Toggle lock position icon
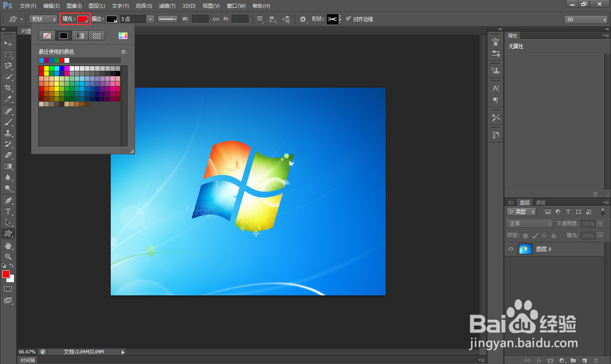The image size is (611, 364). click(x=544, y=236)
